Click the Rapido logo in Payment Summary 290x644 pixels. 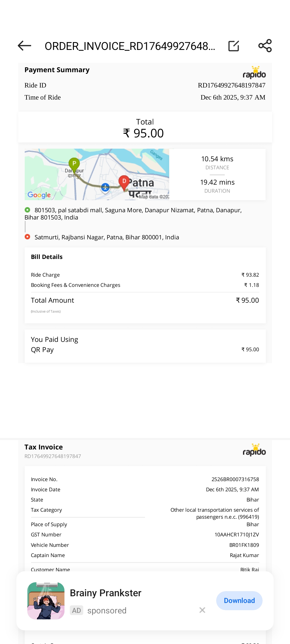pos(254,73)
